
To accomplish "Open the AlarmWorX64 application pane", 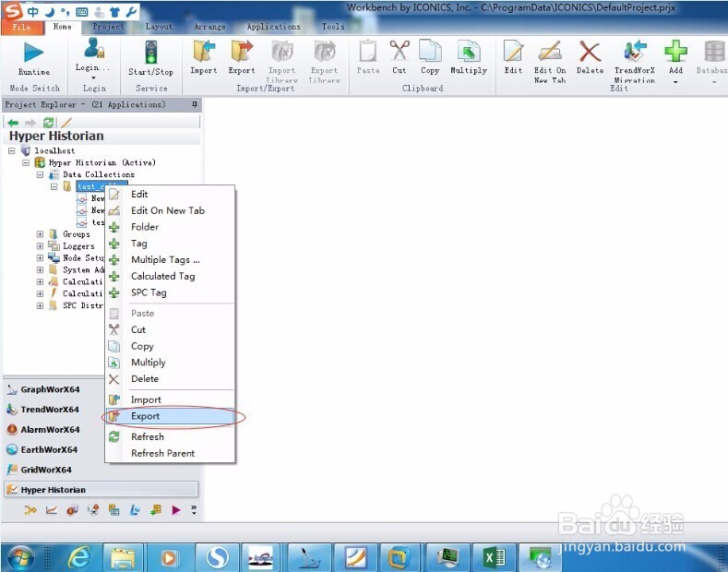I will 50,430.
